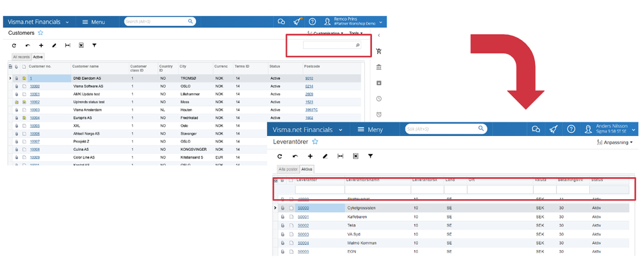Open customer number 10003 link

point(35,110)
